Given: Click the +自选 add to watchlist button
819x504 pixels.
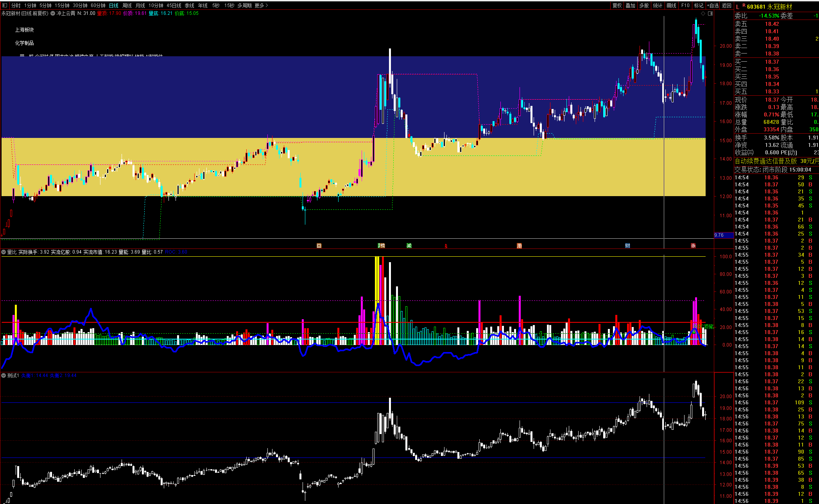Looking at the screenshot, I should [x=713, y=5].
